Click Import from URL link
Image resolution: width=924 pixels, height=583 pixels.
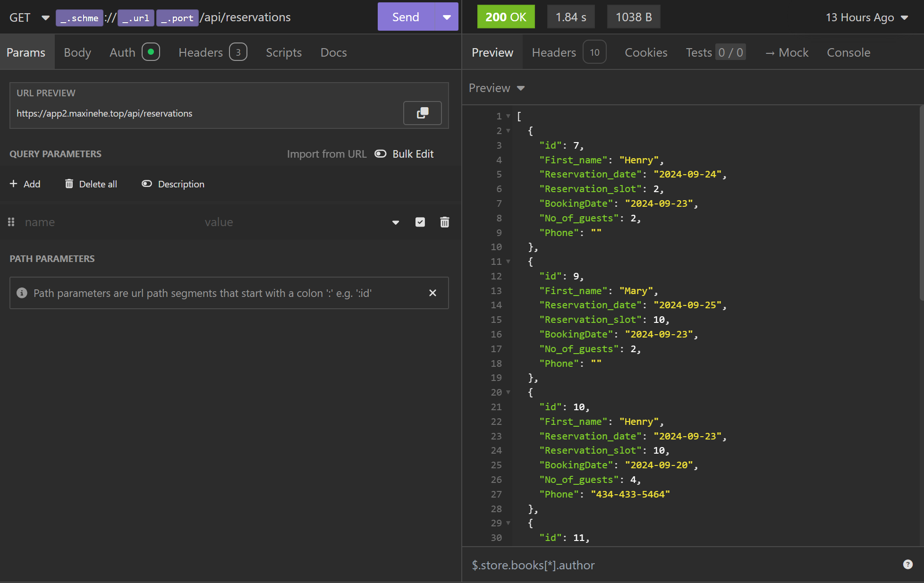[326, 154]
